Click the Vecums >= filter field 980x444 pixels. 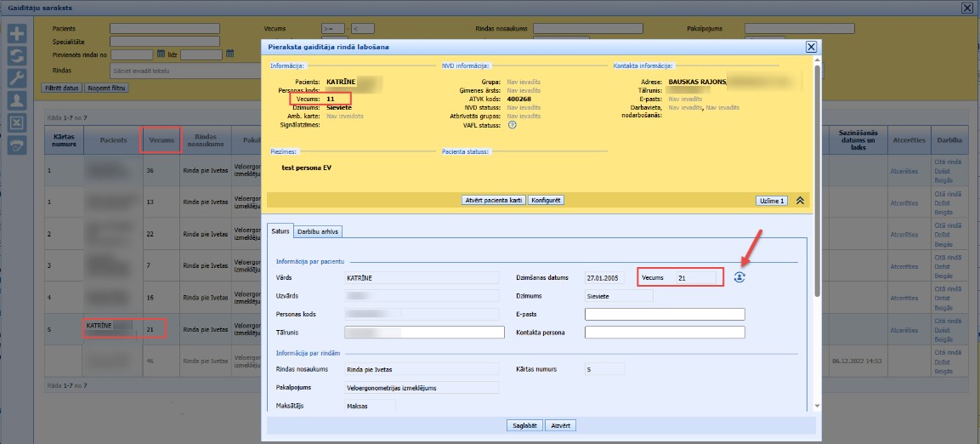tap(332, 29)
